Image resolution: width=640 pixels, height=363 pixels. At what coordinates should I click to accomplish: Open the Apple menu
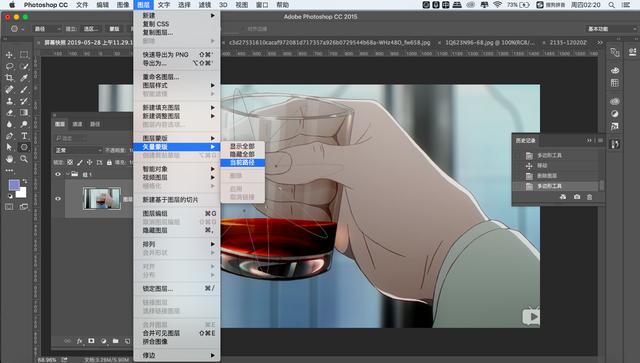[12, 5]
